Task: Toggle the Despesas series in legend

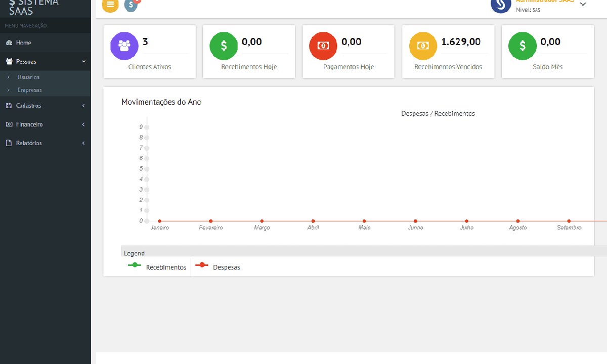Action: point(218,267)
